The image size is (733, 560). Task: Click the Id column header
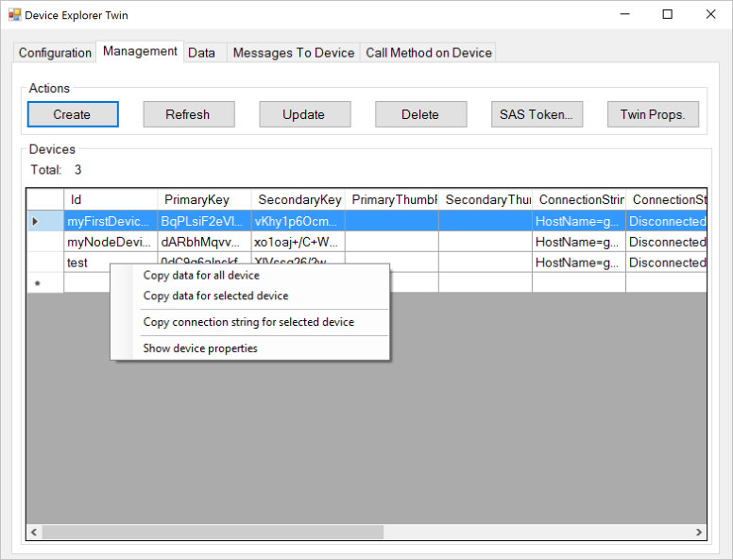coord(111,199)
